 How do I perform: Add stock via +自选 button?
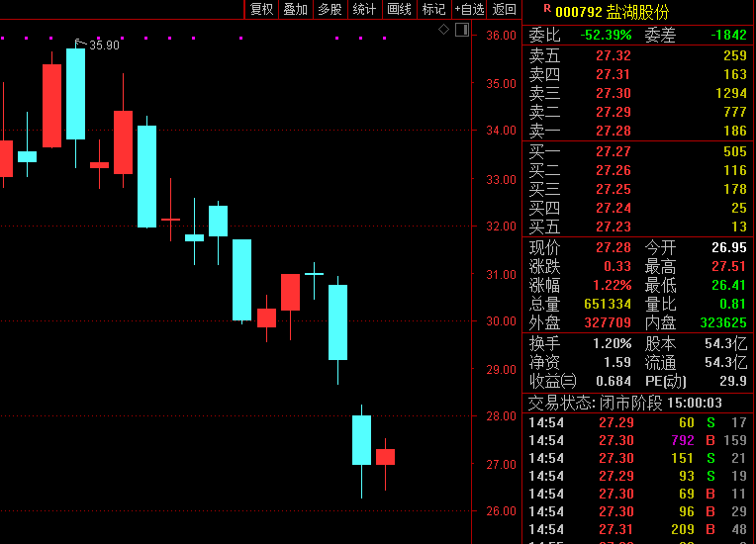click(469, 10)
